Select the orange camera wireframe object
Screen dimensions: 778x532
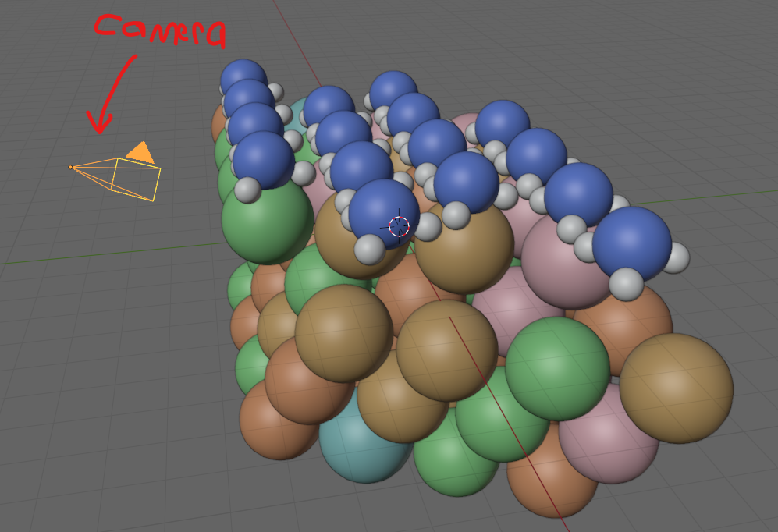pos(115,172)
